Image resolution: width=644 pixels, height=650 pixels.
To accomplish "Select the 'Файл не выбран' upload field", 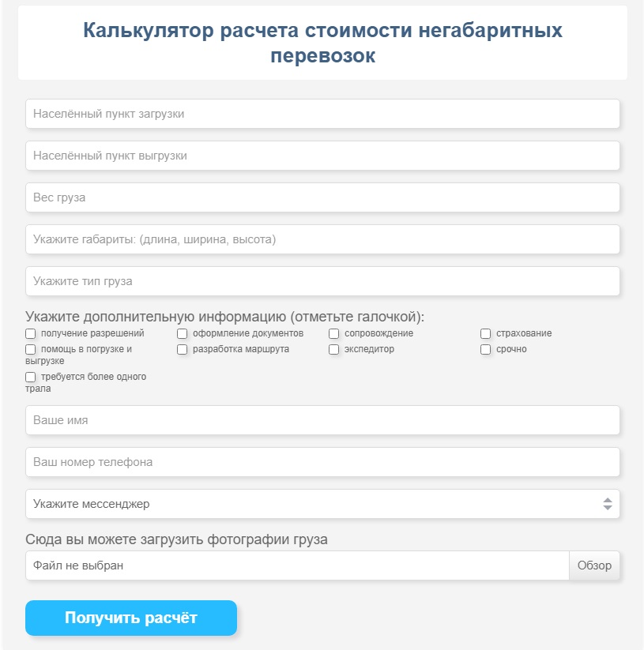I will [300, 565].
